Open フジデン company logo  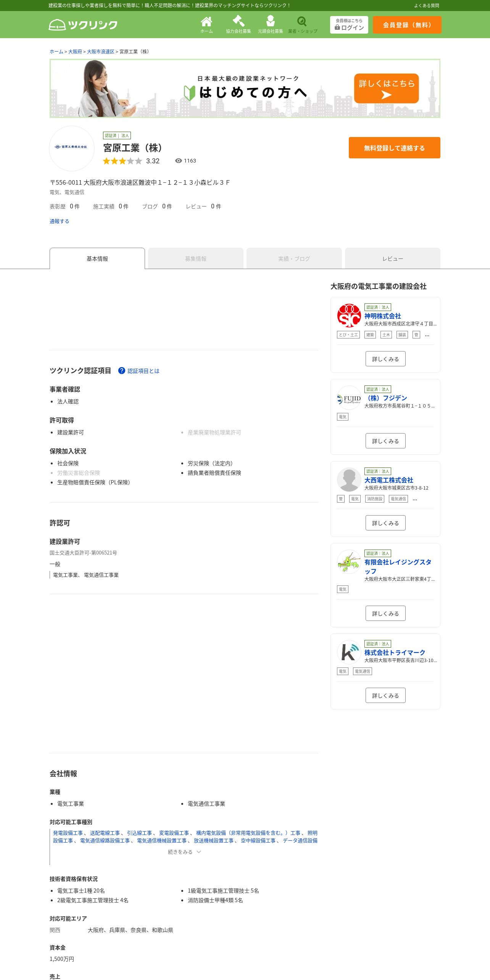point(349,398)
